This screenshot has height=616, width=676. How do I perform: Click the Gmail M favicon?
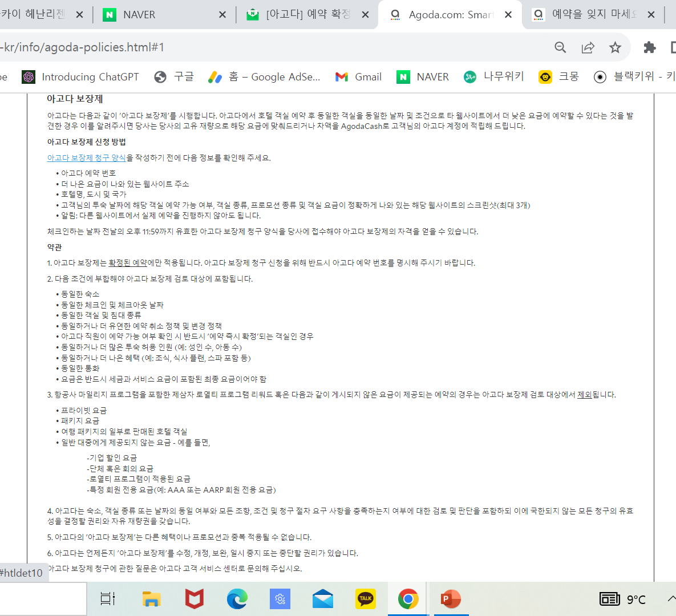click(342, 77)
